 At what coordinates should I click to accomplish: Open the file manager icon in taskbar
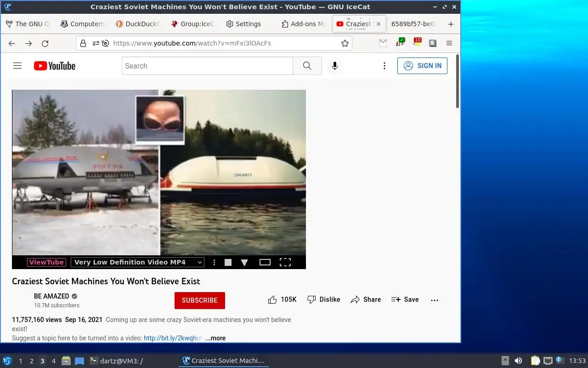(66, 361)
